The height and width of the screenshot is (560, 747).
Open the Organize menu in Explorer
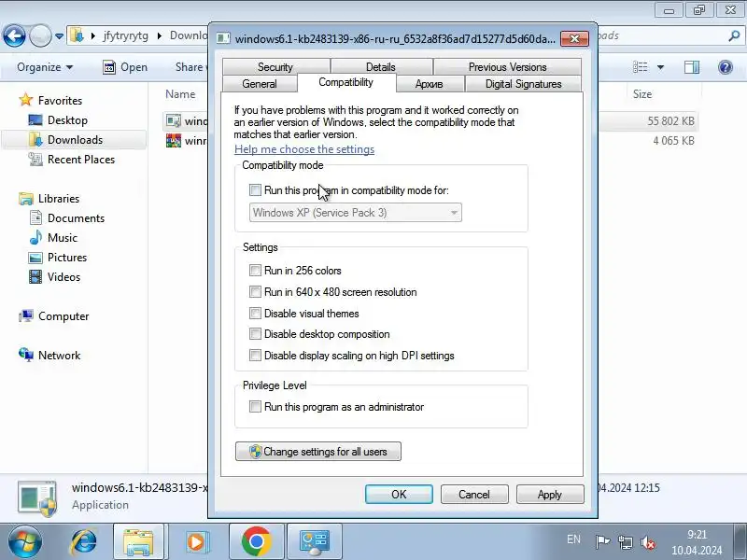(x=45, y=67)
